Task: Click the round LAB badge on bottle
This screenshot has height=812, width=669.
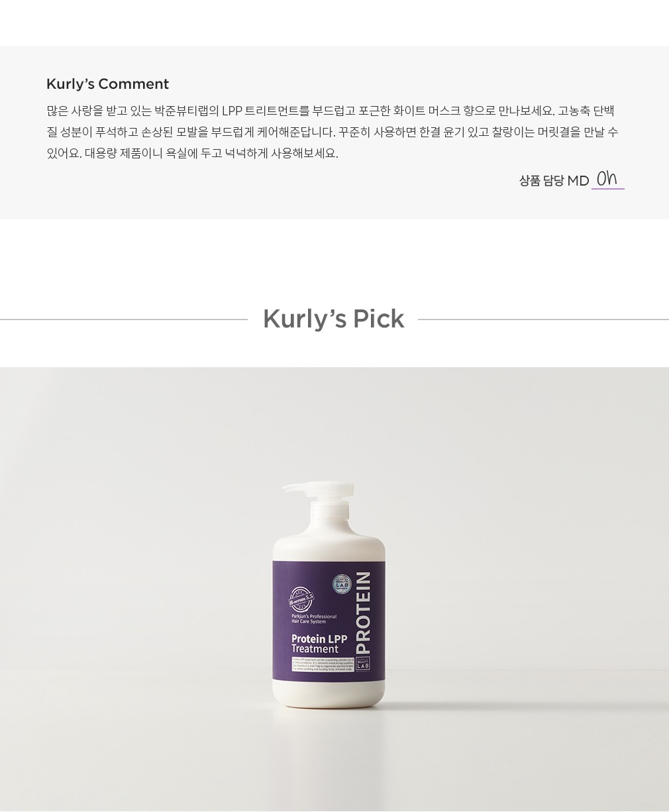Action: tap(341, 583)
